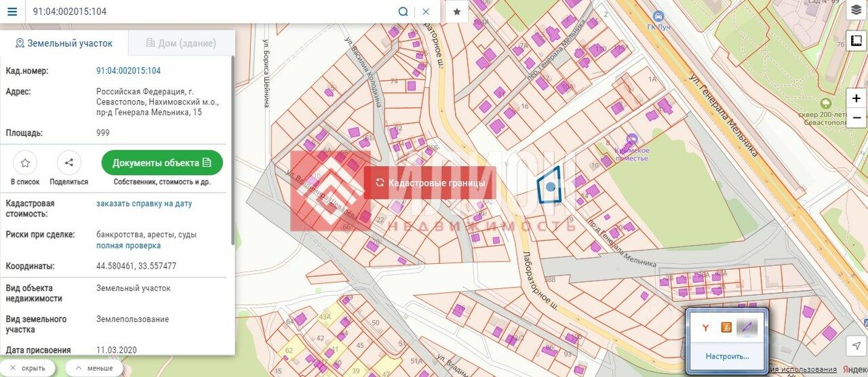Click the Share (Поделиться) icon
868x377 pixels.
[x=68, y=163]
